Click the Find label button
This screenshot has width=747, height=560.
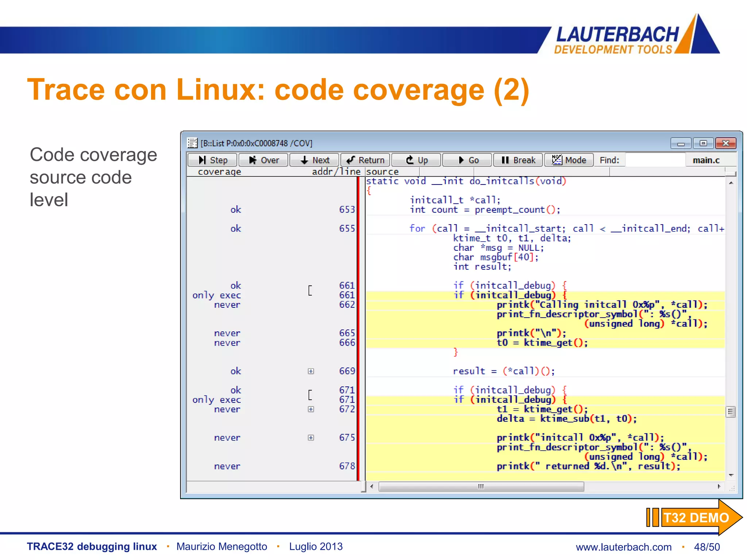[609, 160]
